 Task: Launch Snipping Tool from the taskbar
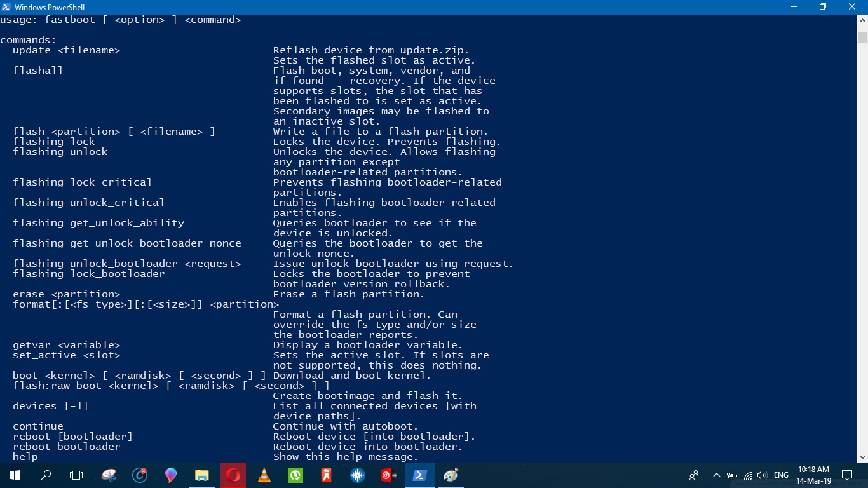tap(109, 475)
